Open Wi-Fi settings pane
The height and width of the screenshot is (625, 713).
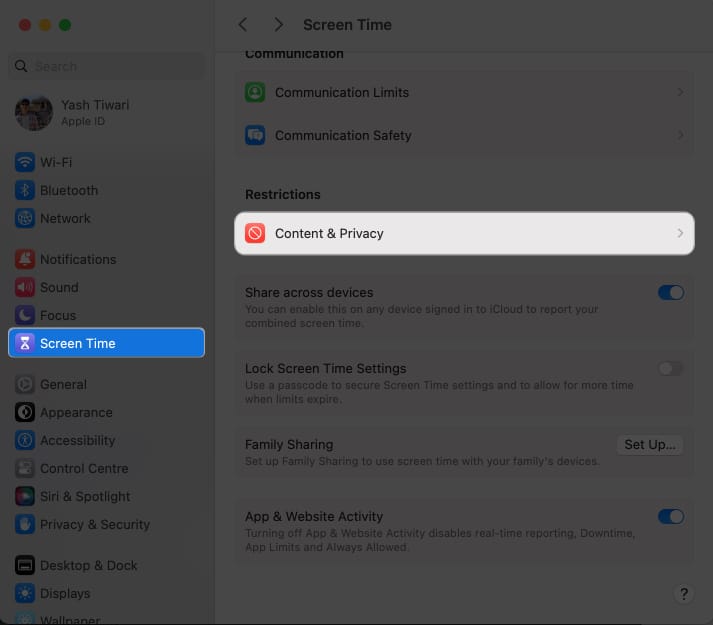tap(106, 162)
